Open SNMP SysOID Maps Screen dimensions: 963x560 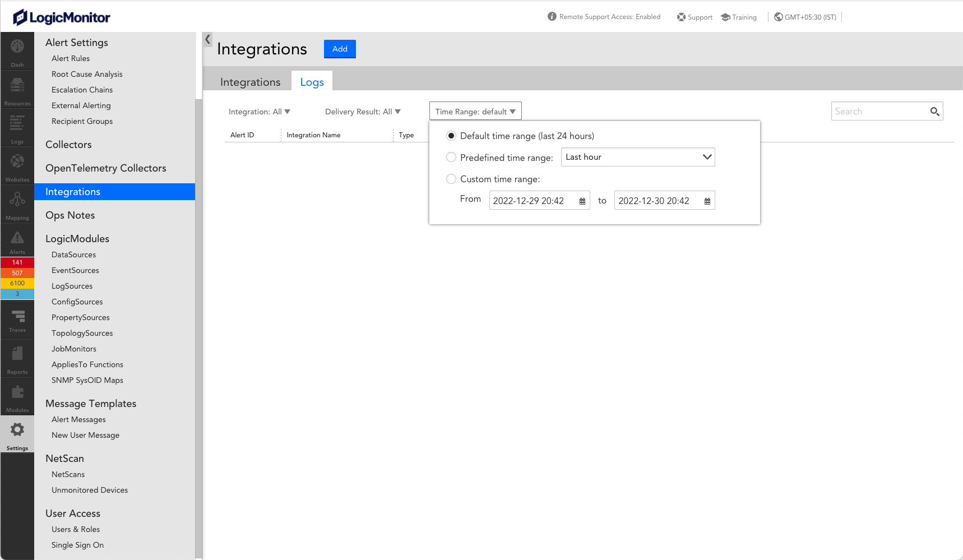[87, 380]
